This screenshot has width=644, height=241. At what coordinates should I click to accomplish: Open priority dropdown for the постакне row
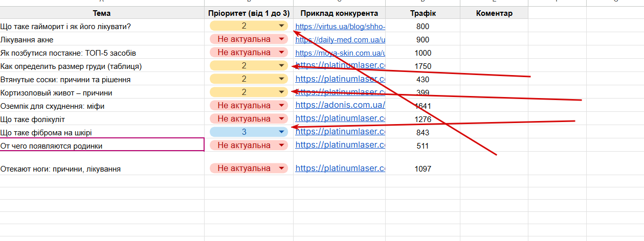click(x=249, y=53)
